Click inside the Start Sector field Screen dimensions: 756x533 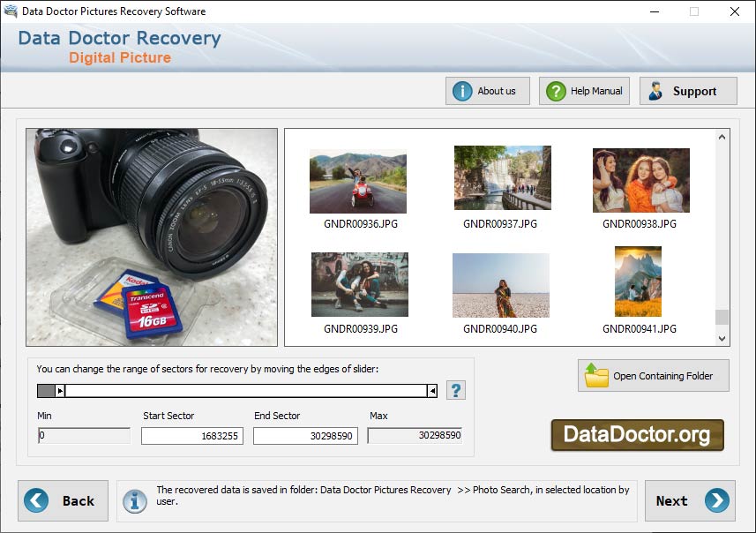pos(191,435)
